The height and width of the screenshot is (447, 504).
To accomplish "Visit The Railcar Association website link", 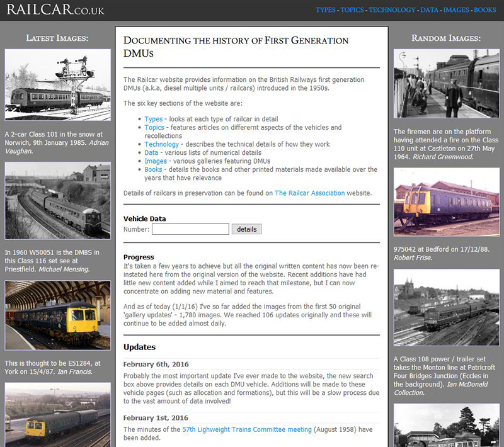I will 309,193.
